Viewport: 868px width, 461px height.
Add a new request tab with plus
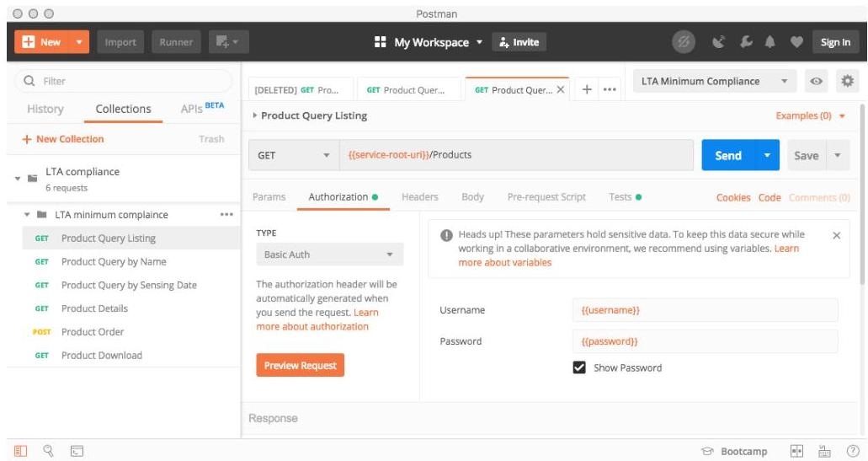click(x=587, y=89)
